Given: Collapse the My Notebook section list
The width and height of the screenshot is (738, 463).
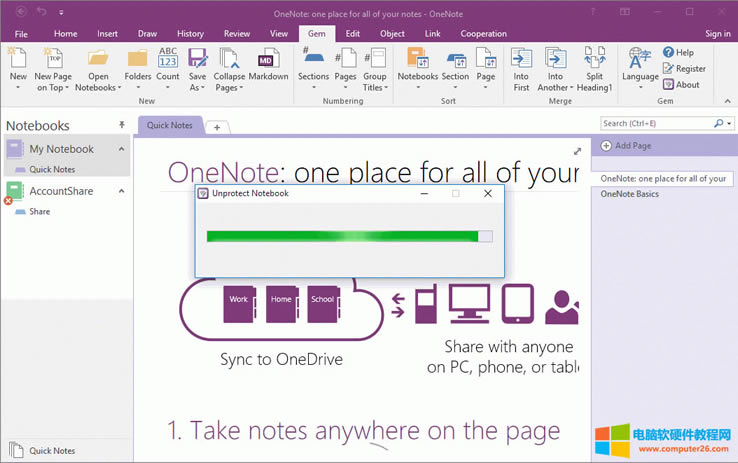Looking at the screenshot, I should click(122, 149).
